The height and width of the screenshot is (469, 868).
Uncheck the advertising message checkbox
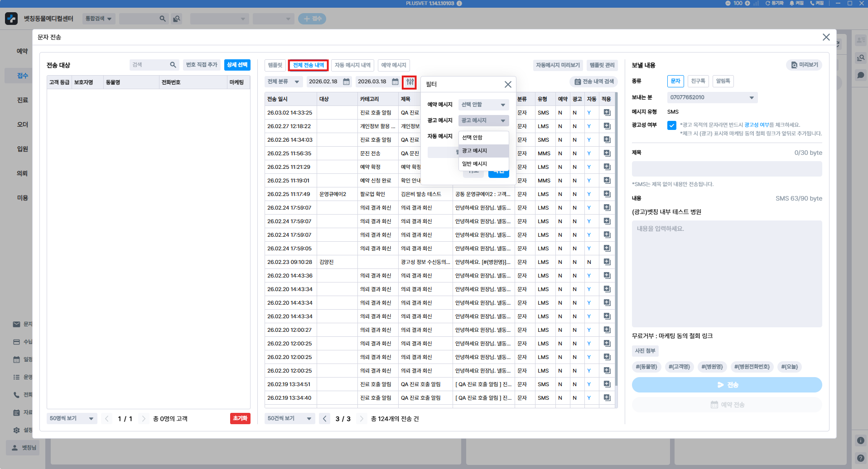click(671, 125)
